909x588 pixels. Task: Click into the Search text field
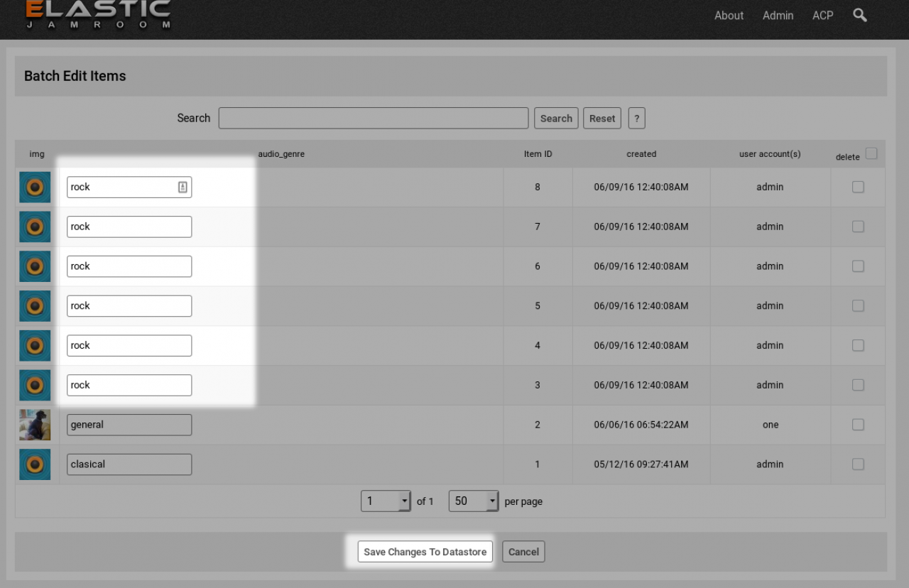[x=373, y=119]
